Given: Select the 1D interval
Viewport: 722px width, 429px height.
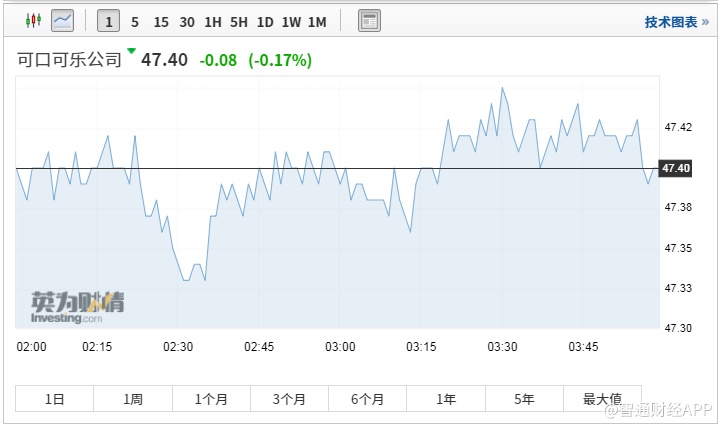Looking at the screenshot, I should pyautogui.click(x=265, y=22).
